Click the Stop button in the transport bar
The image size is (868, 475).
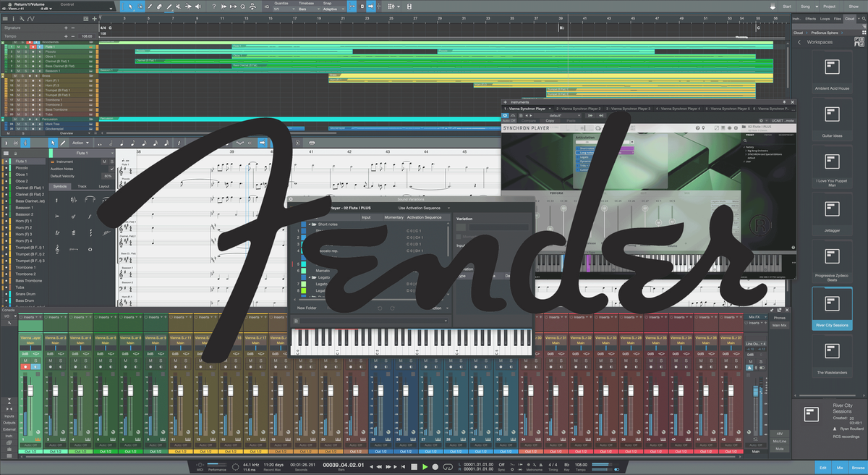tap(414, 467)
